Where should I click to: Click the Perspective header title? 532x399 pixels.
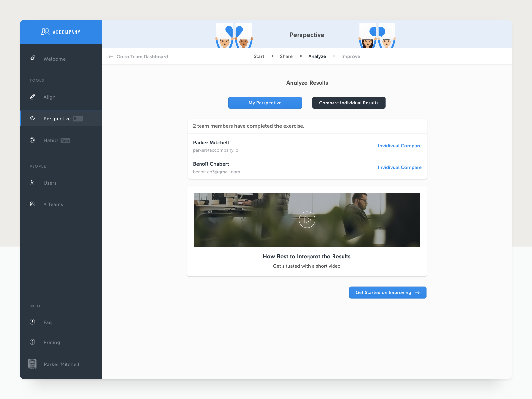(x=307, y=35)
